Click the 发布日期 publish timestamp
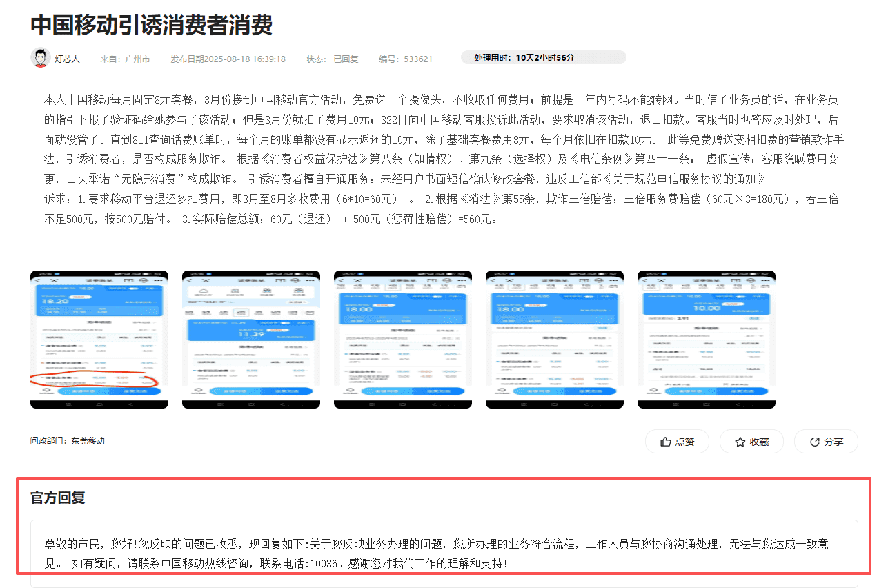This screenshot has height=588, width=888. (x=228, y=59)
